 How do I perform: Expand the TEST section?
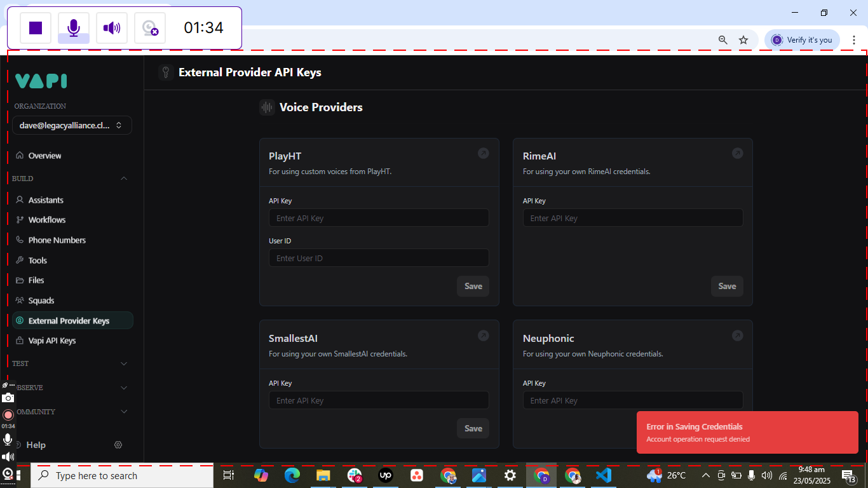(124, 363)
